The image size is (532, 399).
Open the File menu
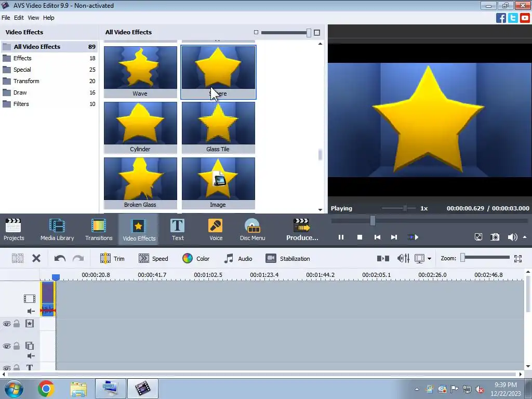pyautogui.click(x=6, y=18)
